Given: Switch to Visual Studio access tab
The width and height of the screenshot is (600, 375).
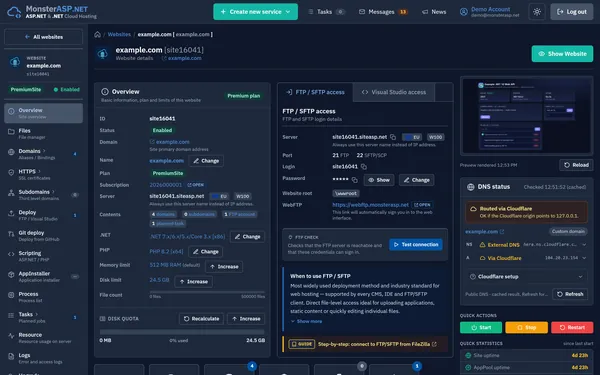Looking at the screenshot, I should (x=394, y=92).
